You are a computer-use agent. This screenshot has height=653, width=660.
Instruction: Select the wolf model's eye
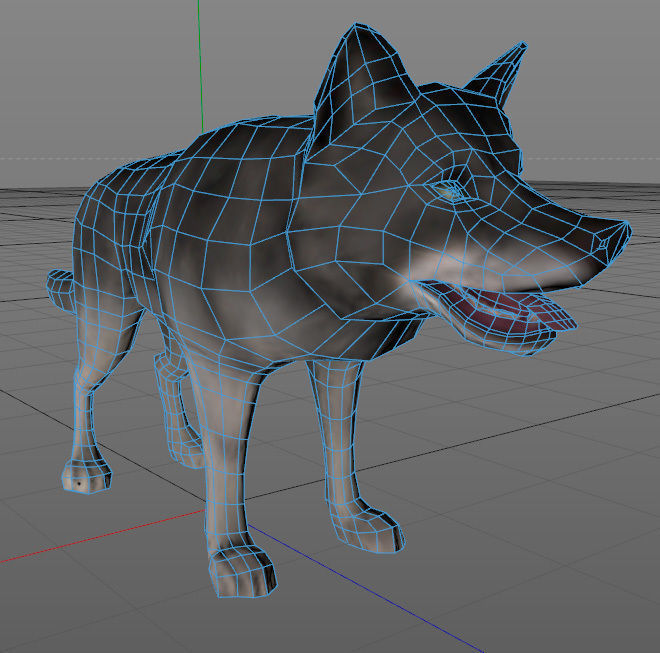450,192
